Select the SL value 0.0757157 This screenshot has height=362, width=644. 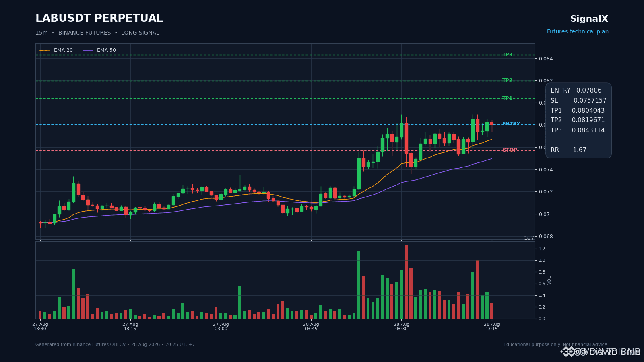(590, 101)
